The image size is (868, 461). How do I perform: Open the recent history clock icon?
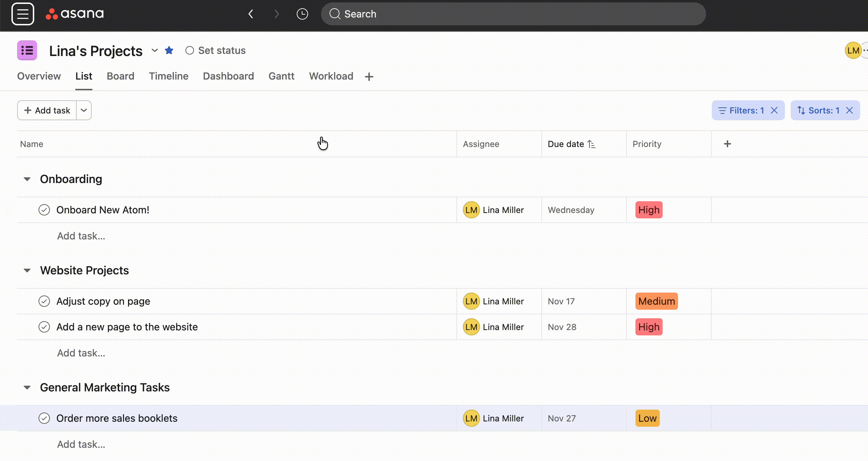pos(302,14)
